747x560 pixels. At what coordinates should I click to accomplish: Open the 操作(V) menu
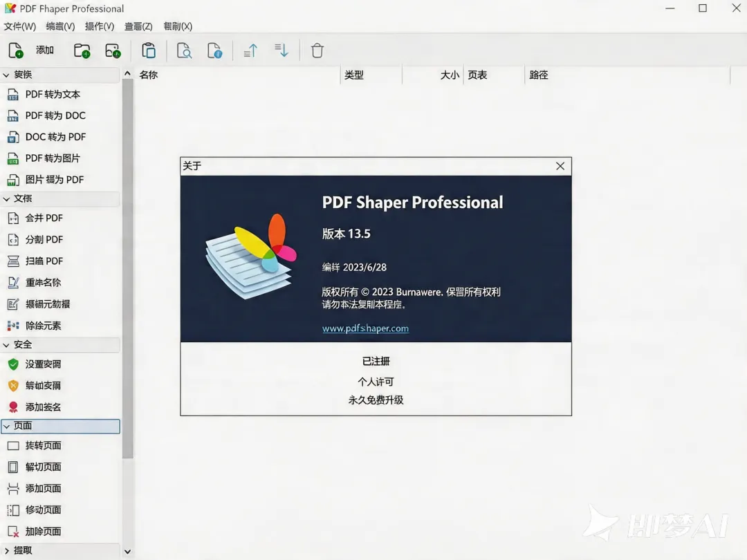100,26
